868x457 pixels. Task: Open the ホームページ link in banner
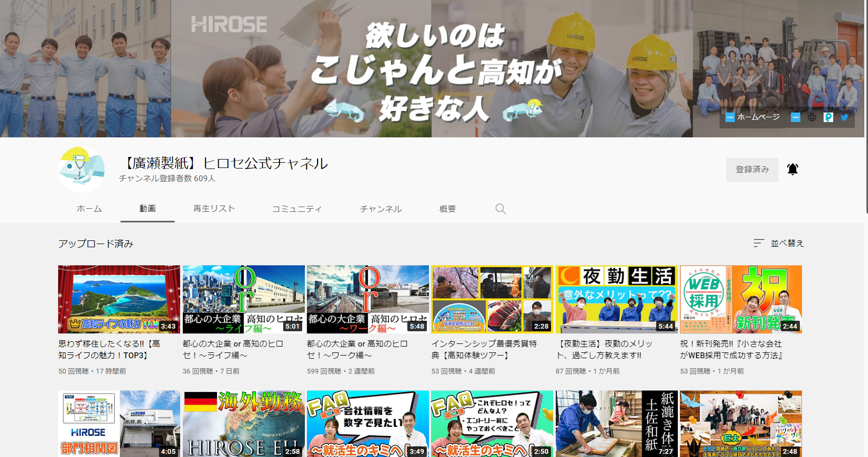753,117
